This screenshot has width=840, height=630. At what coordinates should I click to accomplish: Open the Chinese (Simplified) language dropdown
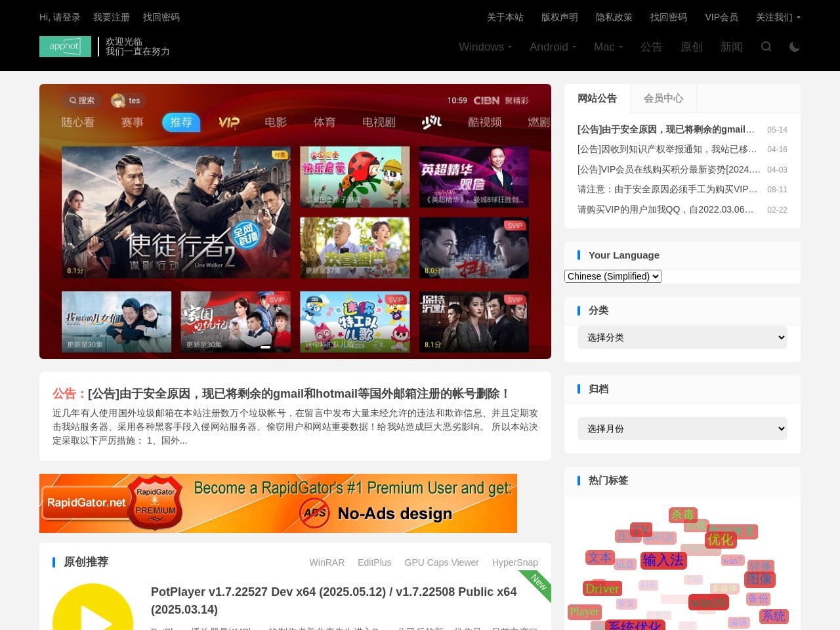[613, 276]
